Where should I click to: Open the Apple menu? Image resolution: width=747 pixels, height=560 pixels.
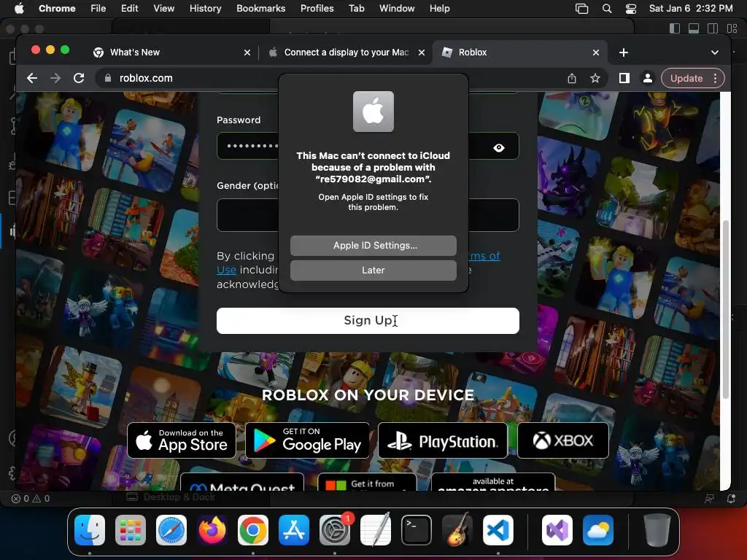(19, 8)
